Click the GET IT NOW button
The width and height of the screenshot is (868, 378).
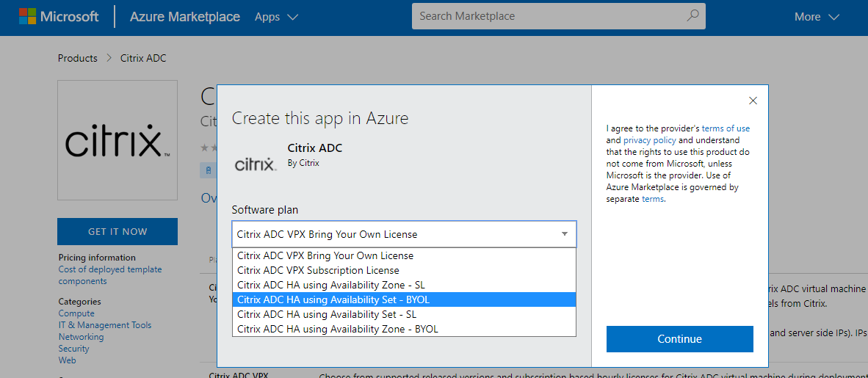(117, 231)
